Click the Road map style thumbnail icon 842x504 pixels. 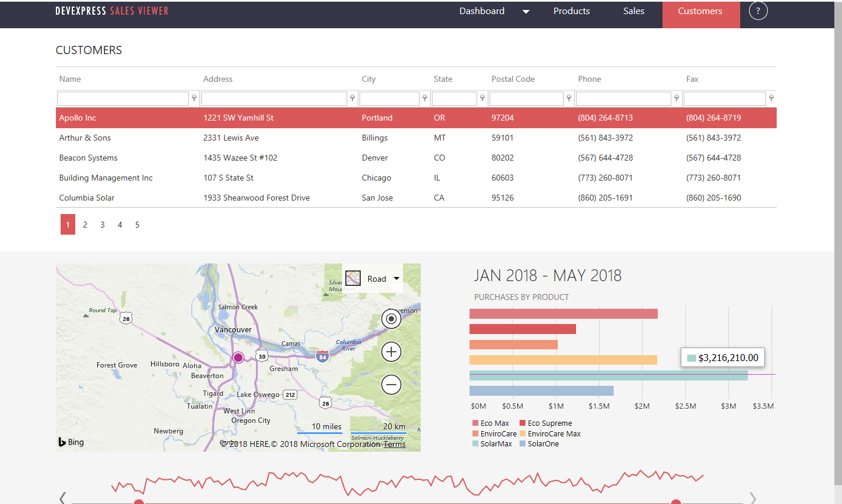coord(353,278)
